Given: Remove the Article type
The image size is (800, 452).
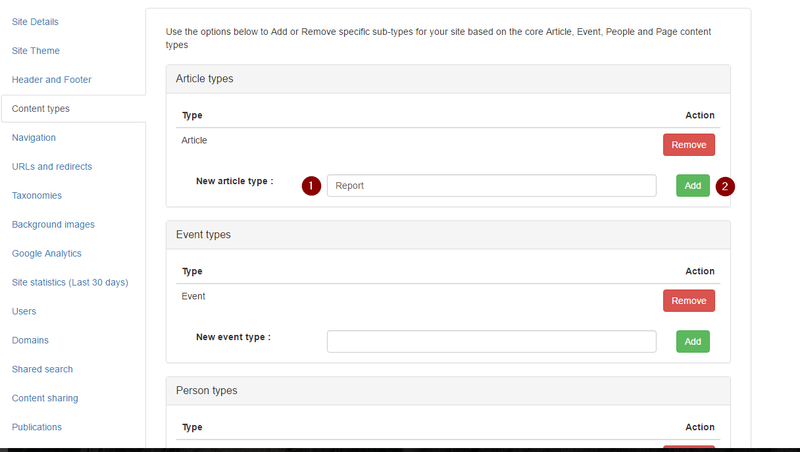Looking at the screenshot, I should 688,145.
